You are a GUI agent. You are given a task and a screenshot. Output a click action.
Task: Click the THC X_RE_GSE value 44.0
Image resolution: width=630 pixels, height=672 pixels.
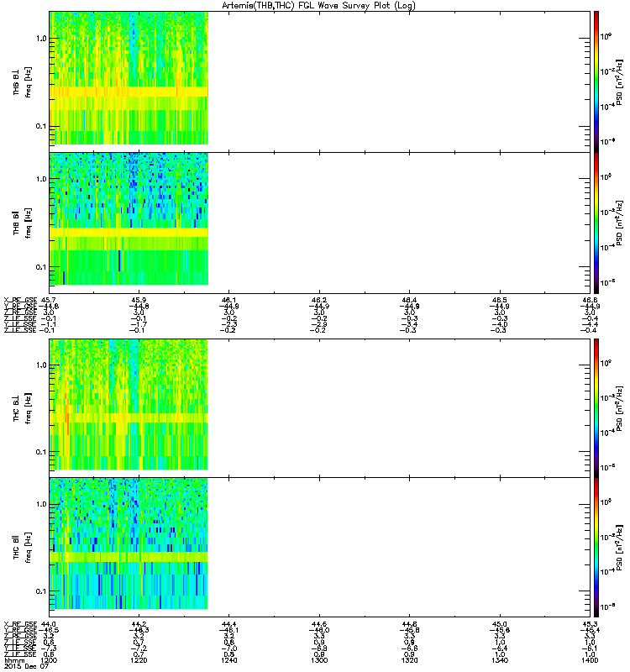(x=48, y=624)
